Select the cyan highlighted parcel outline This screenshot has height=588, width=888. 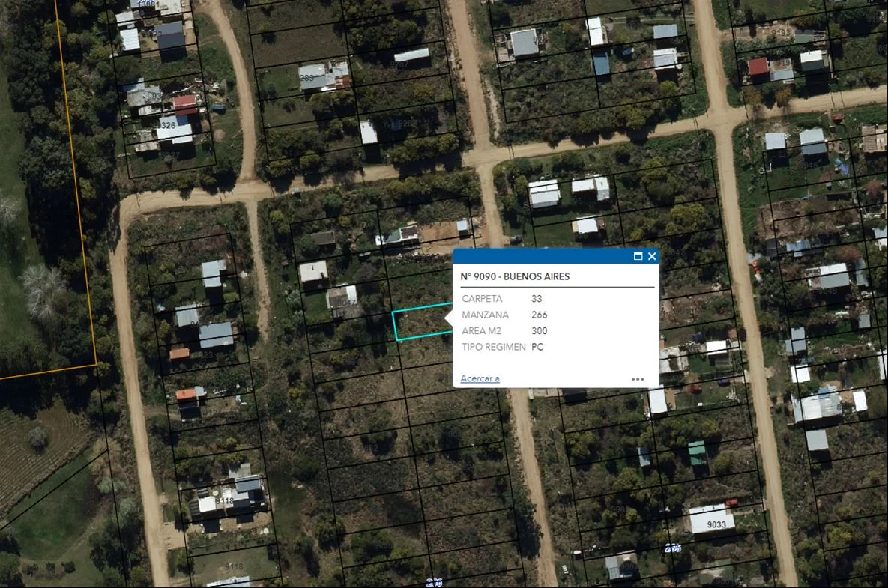point(421,324)
